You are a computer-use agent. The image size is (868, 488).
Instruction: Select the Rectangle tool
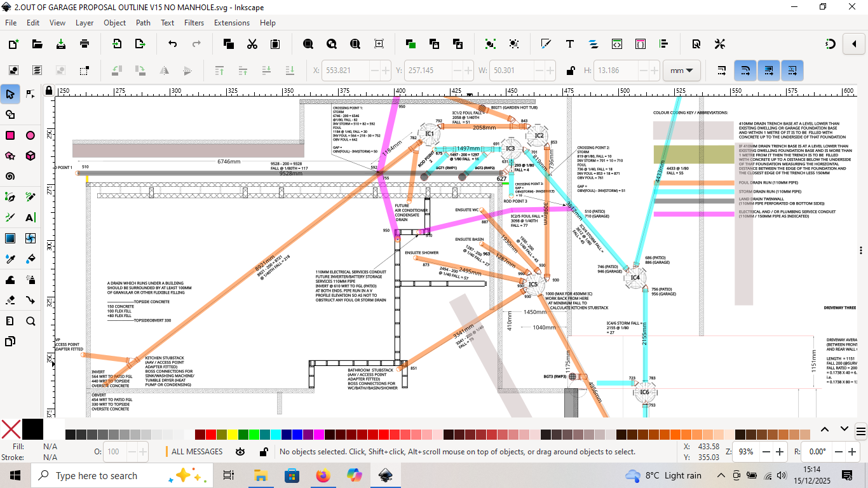coord(10,135)
